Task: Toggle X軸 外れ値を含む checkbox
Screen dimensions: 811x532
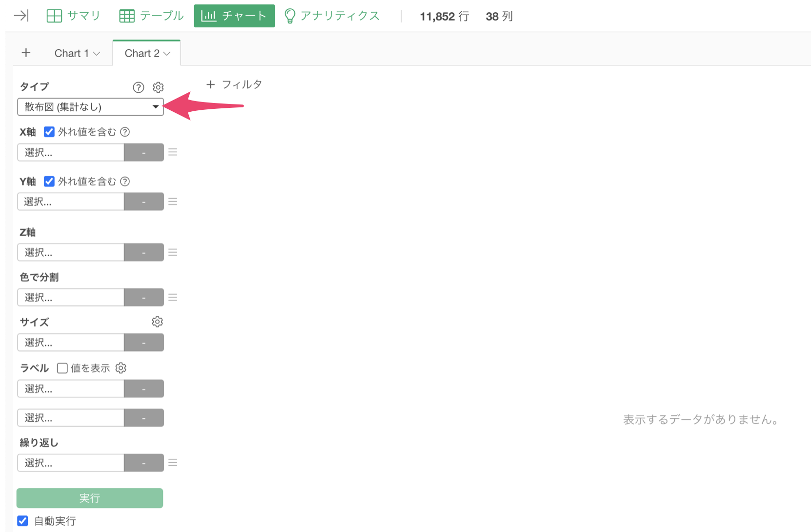Action: coord(49,132)
